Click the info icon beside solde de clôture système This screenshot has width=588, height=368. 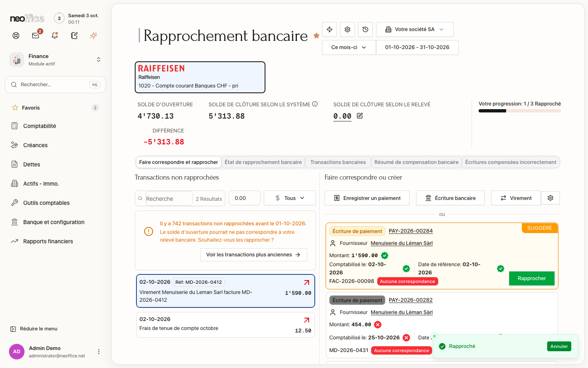(315, 104)
